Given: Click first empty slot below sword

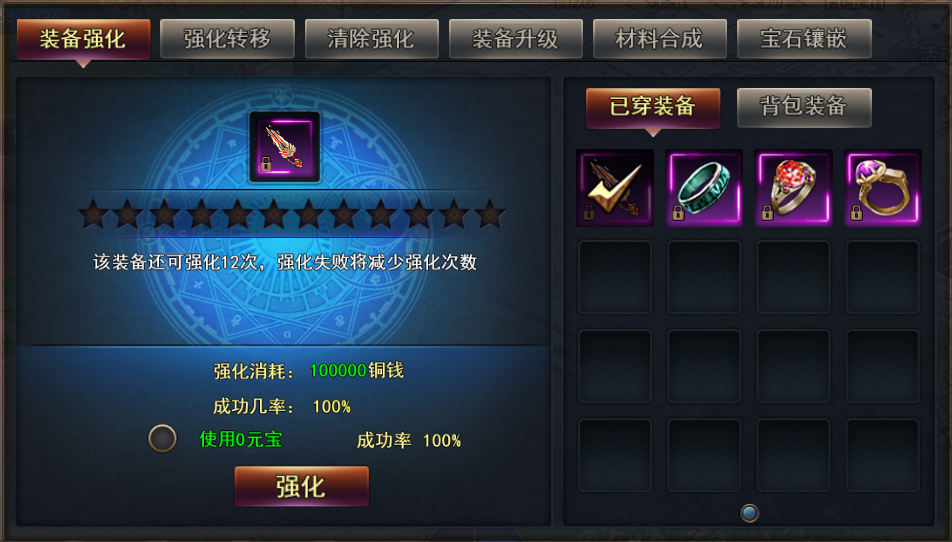Looking at the screenshot, I should point(615,277).
